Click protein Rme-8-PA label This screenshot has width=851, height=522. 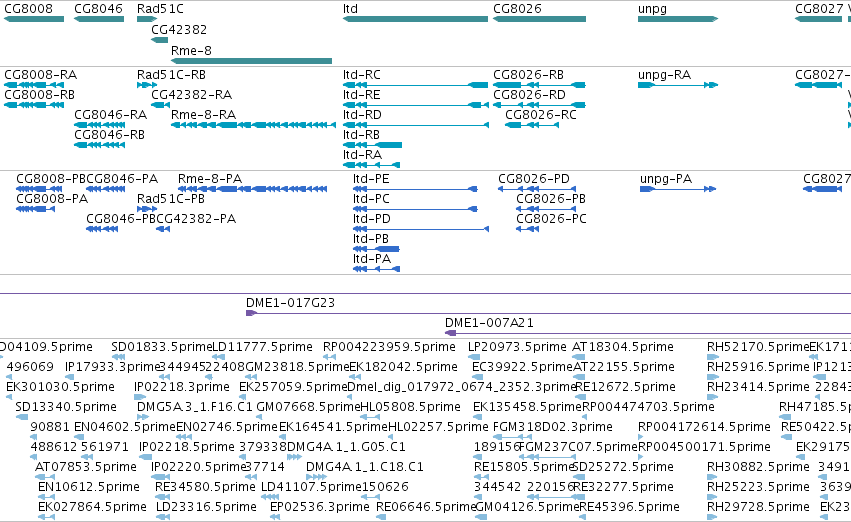pyautogui.click(x=209, y=179)
